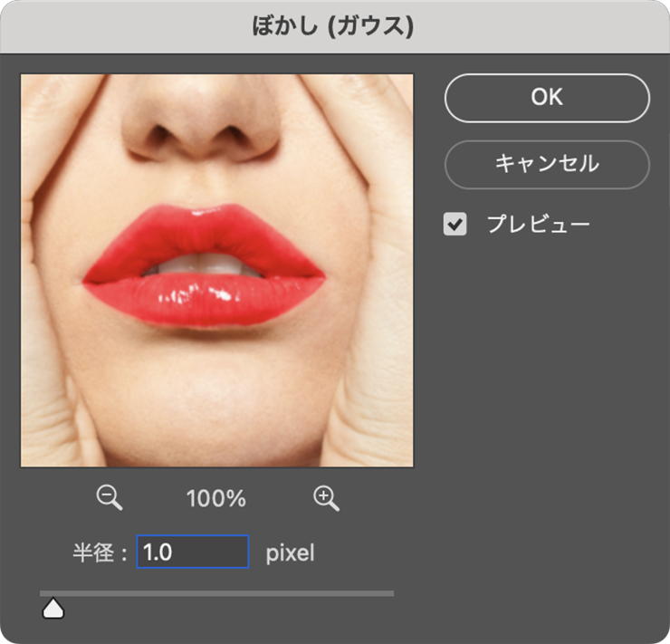
Task: Click the radius slider's white thumb handle
Action: (x=53, y=609)
